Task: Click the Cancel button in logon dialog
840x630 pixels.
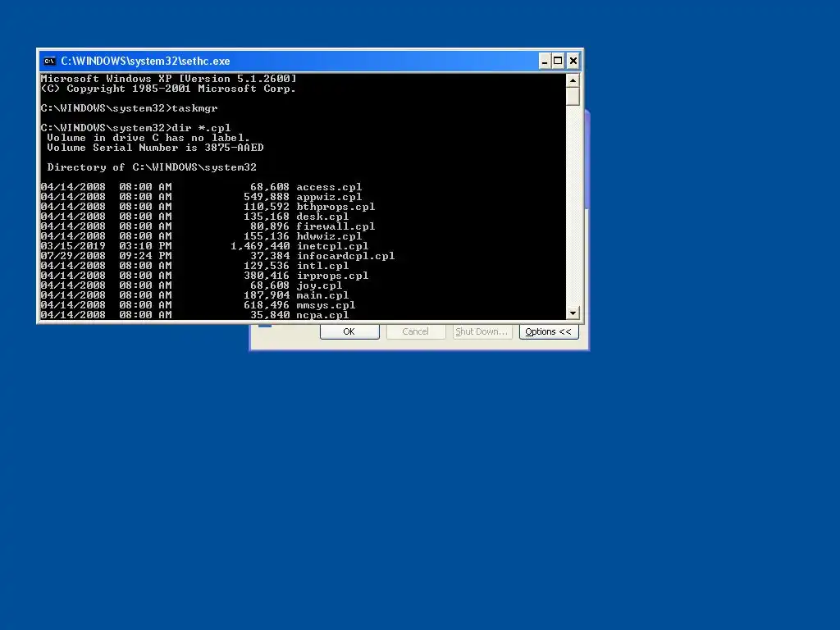Action: coord(416,331)
